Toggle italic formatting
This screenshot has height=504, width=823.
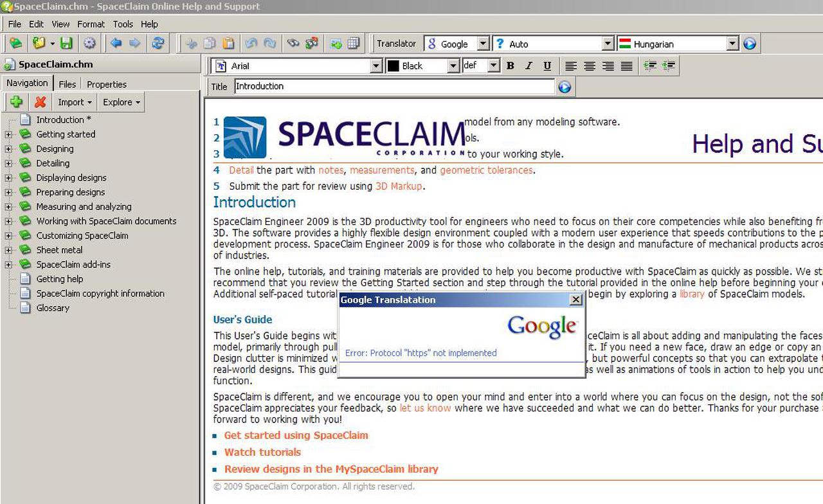(x=529, y=66)
